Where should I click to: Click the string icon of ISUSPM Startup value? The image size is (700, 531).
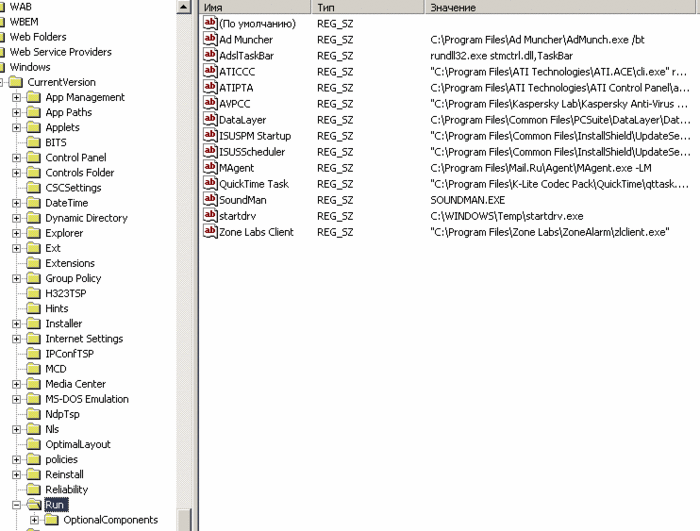(210, 135)
